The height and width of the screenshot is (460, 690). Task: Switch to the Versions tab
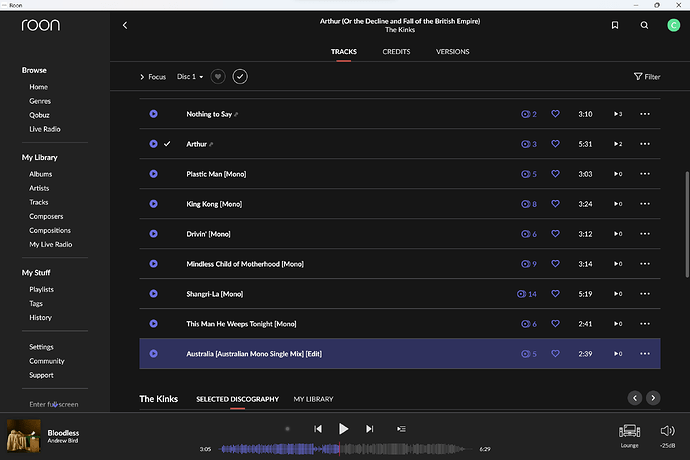coord(452,52)
